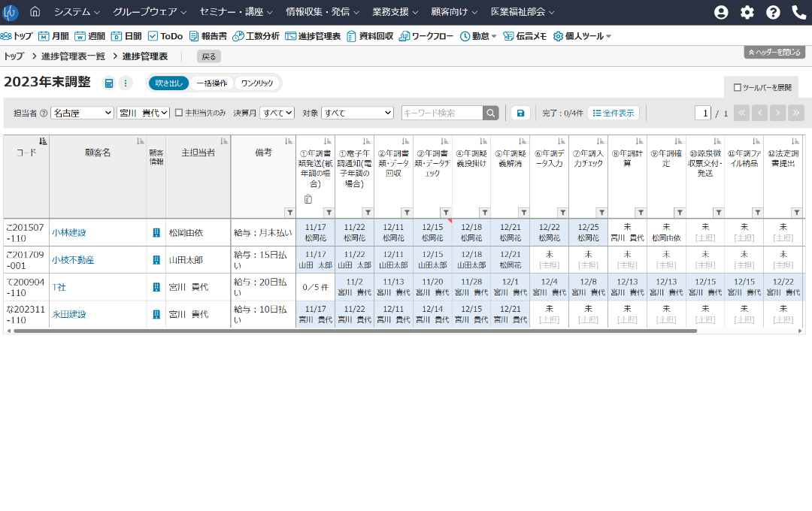The height and width of the screenshot is (511, 812).
Task: Go to first page button
Action: click(741, 113)
